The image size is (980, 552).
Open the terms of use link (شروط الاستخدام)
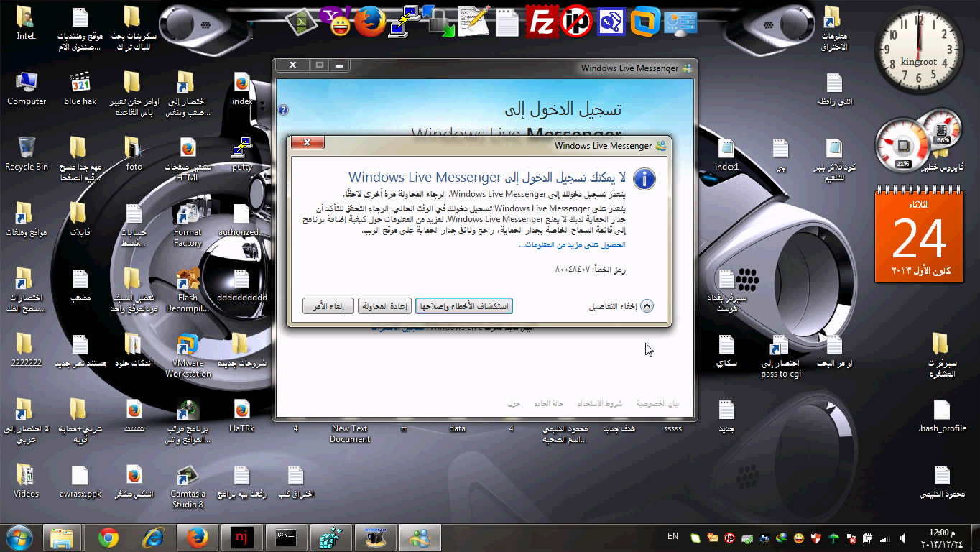[x=600, y=404]
